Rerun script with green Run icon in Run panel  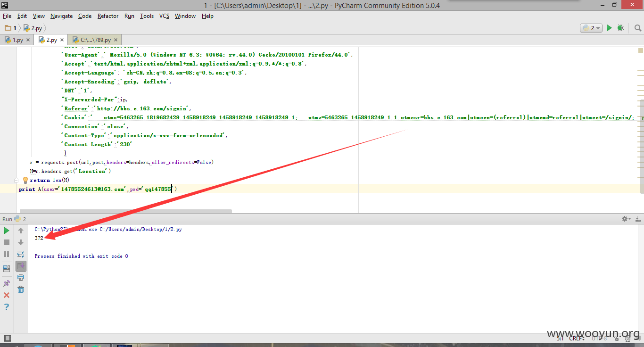[7, 231]
